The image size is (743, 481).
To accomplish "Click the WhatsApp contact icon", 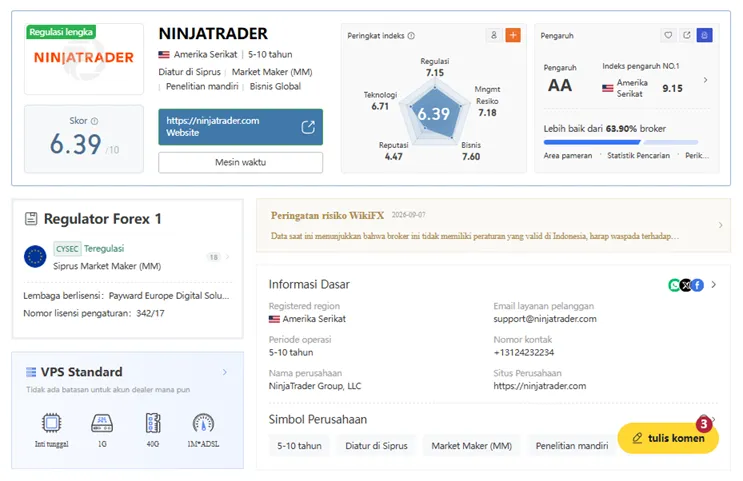I will [x=674, y=285].
